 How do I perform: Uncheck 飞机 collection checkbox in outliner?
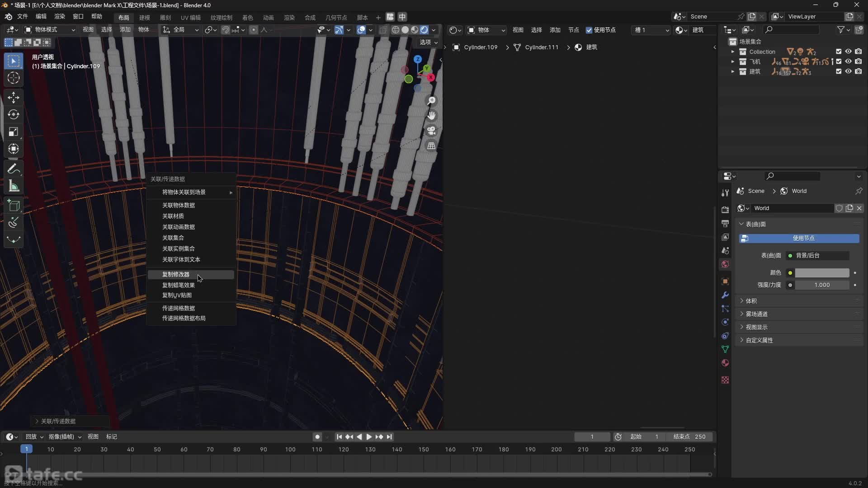[839, 61]
